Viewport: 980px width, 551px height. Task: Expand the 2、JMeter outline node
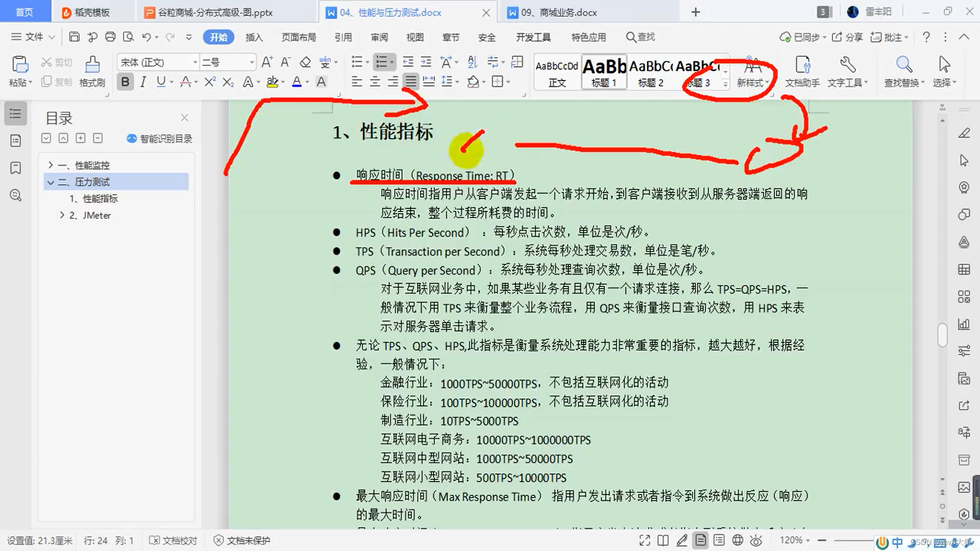(x=62, y=215)
